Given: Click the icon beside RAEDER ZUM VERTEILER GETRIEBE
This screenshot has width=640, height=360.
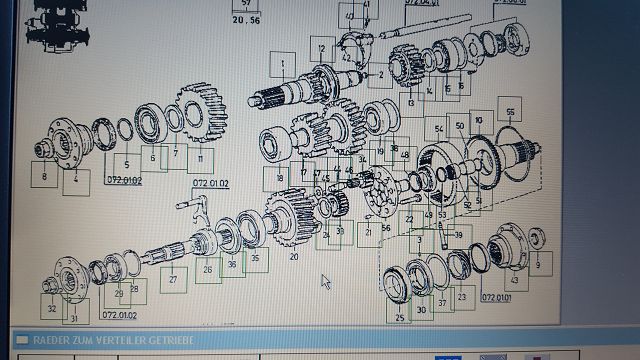Looking at the screenshot, I should [x=22, y=340].
